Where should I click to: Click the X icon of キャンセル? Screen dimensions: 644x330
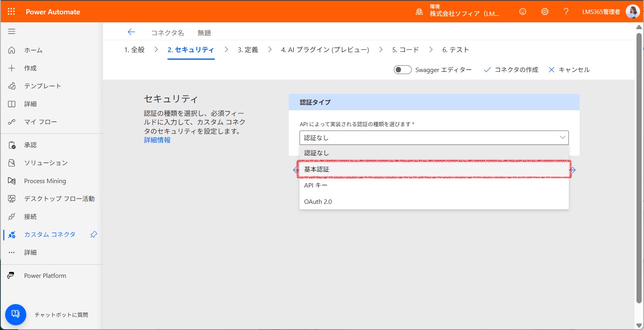point(551,70)
